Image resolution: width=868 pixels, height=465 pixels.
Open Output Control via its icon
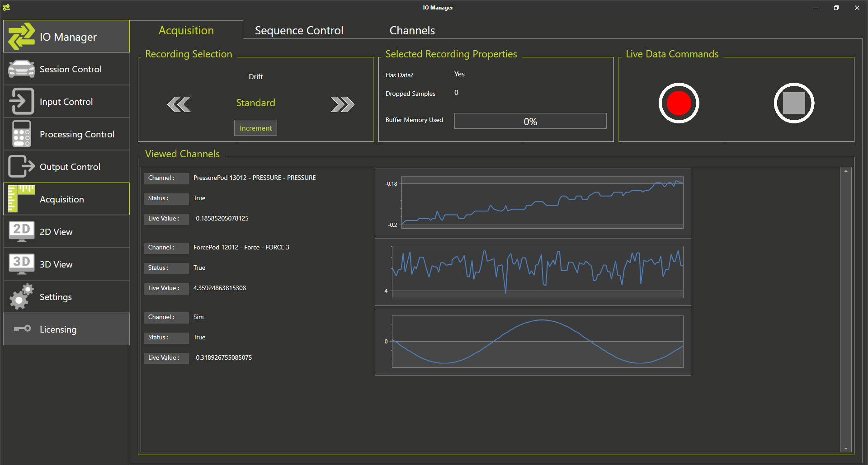(21, 167)
